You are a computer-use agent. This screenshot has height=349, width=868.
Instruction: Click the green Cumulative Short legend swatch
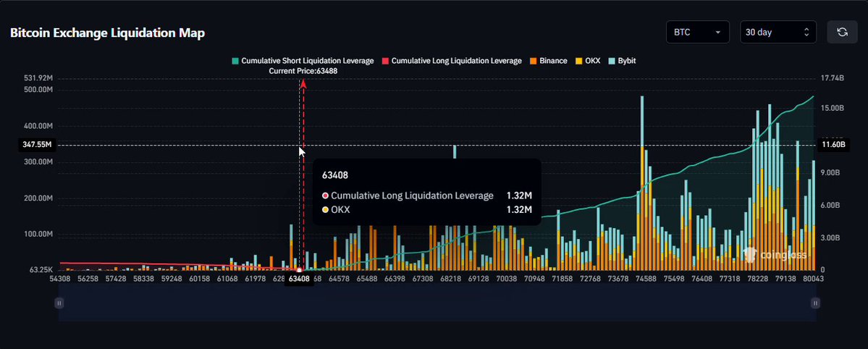(235, 61)
